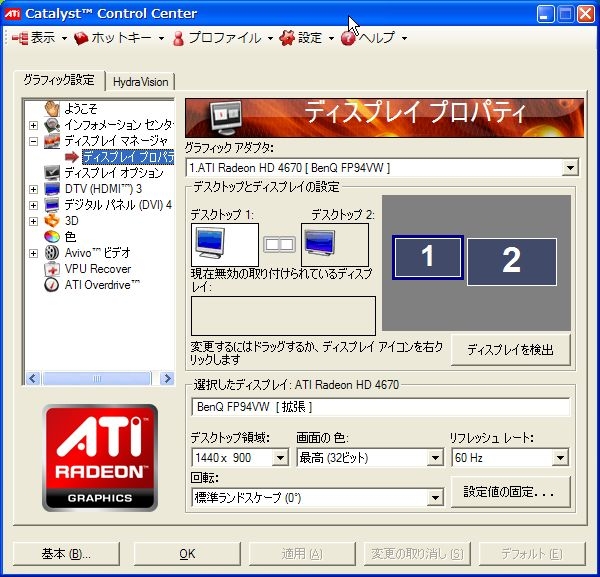Open the ホットキー menu
600x577 pixels.
click(119, 38)
